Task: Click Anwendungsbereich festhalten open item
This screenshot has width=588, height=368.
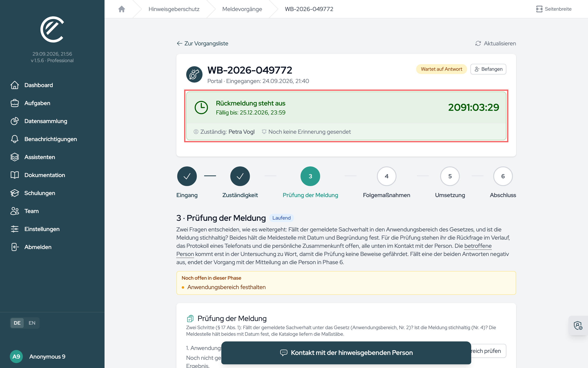Action: point(226,287)
